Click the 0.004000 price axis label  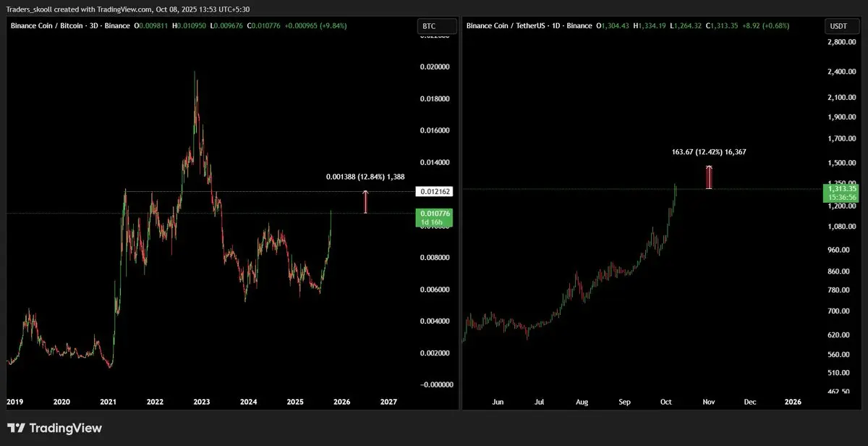coord(435,321)
